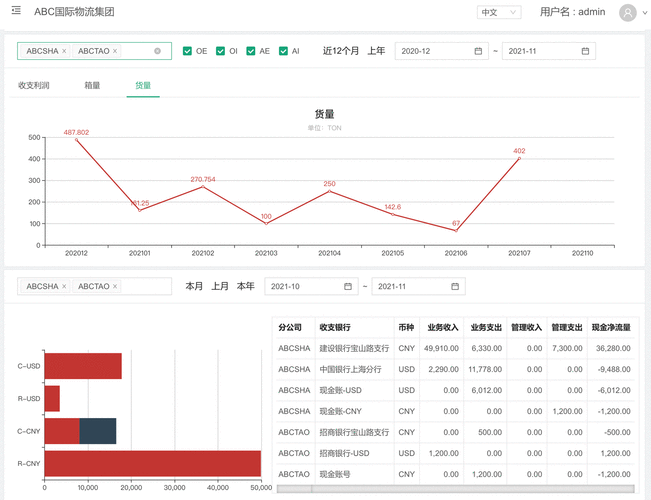Clear all selections in top company filter
The width and height of the screenshot is (651, 500).
157,51
